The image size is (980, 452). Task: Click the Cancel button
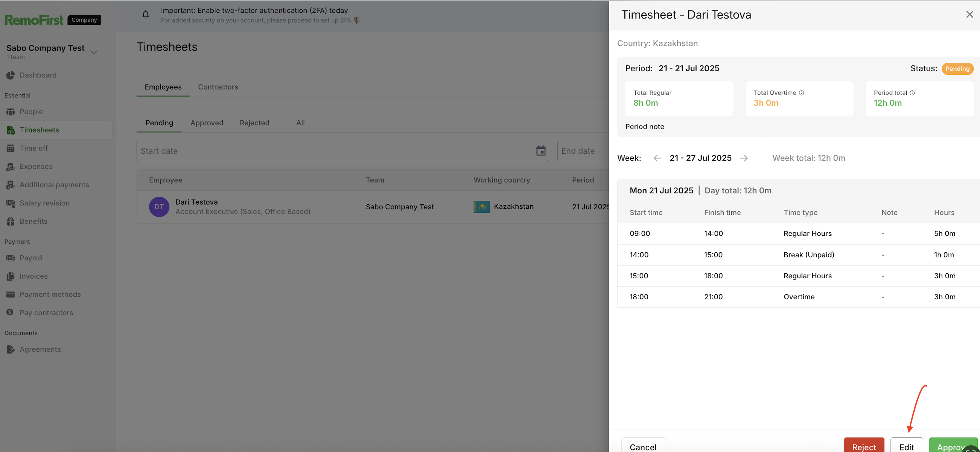642,446
